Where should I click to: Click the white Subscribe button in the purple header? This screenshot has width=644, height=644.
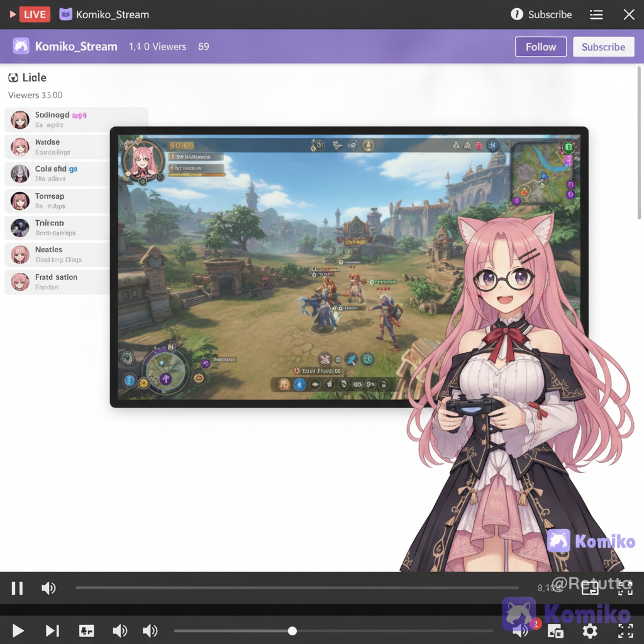(x=603, y=47)
